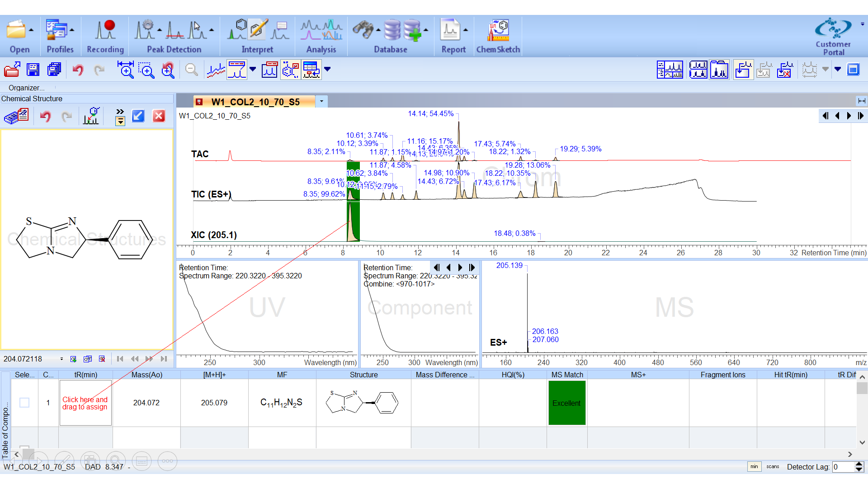
Task: Check the Select box for component 1
Action: click(x=24, y=403)
